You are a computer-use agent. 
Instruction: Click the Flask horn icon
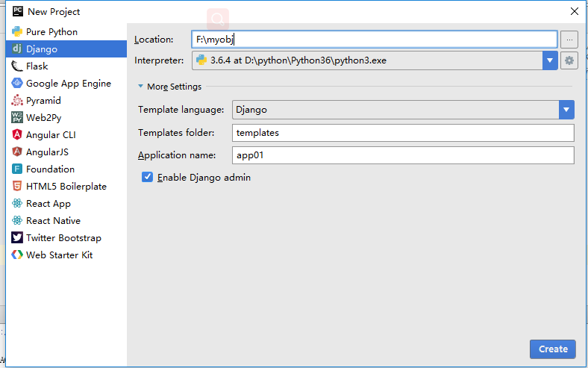[17, 66]
